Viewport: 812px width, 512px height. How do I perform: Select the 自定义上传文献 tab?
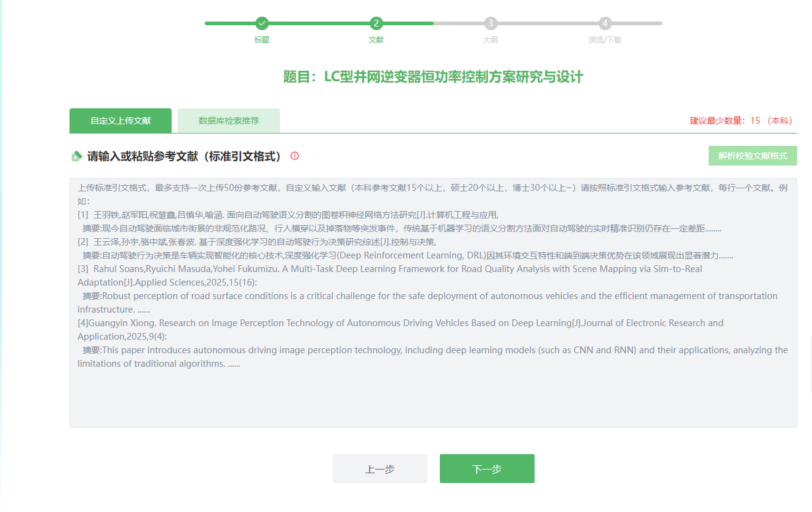point(121,121)
